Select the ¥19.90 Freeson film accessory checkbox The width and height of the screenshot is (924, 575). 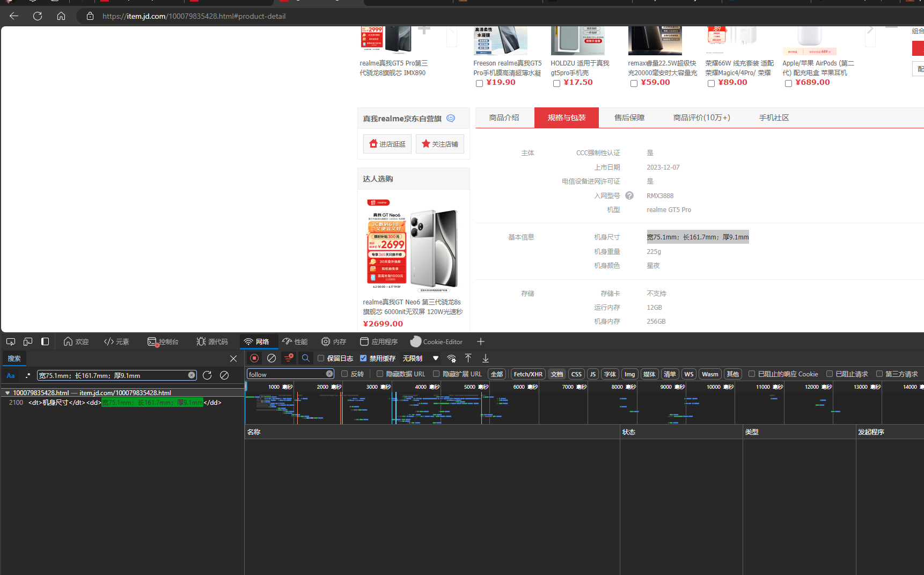(479, 83)
